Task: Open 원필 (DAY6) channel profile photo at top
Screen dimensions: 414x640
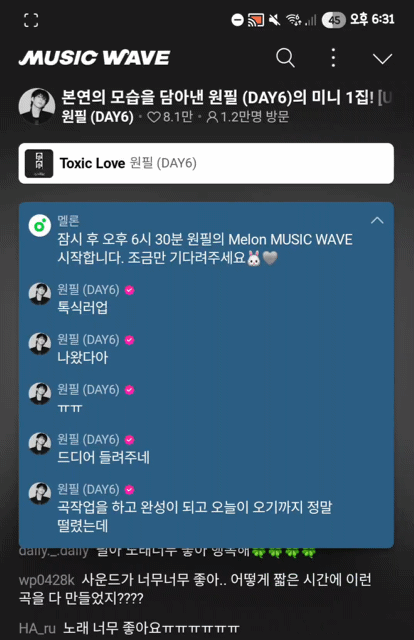Action: tap(37, 106)
